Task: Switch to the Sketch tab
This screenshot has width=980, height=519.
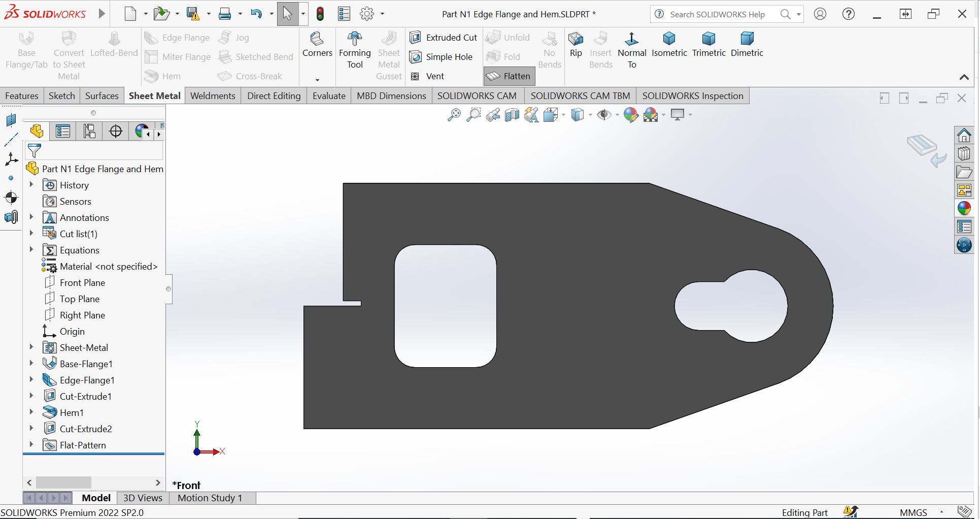Action: click(62, 96)
